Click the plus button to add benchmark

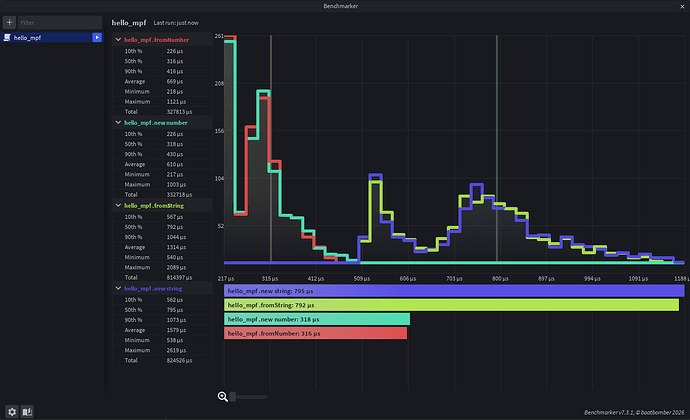click(x=9, y=22)
